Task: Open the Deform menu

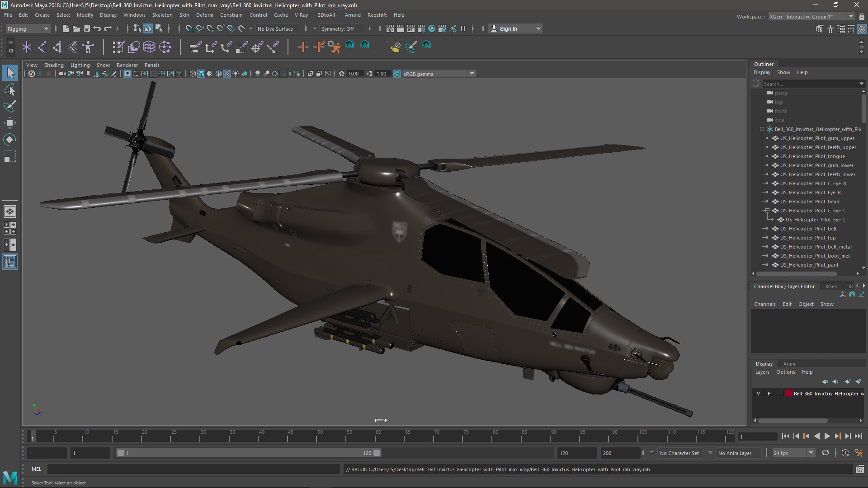Action: pyautogui.click(x=204, y=15)
